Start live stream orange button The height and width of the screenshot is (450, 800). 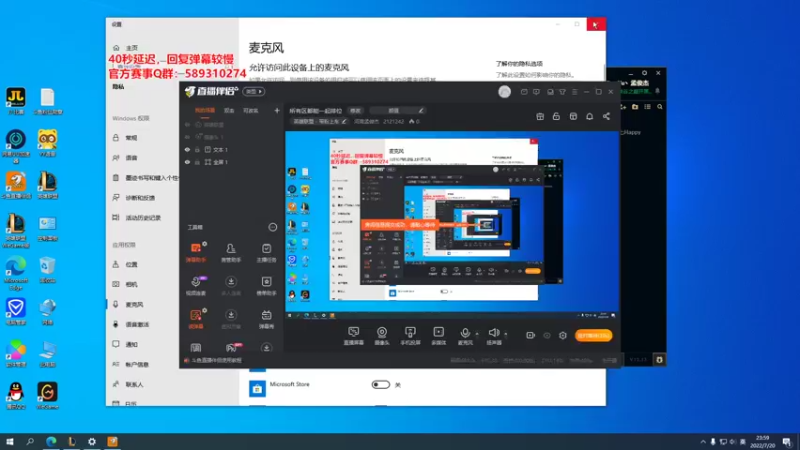(x=593, y=335)
